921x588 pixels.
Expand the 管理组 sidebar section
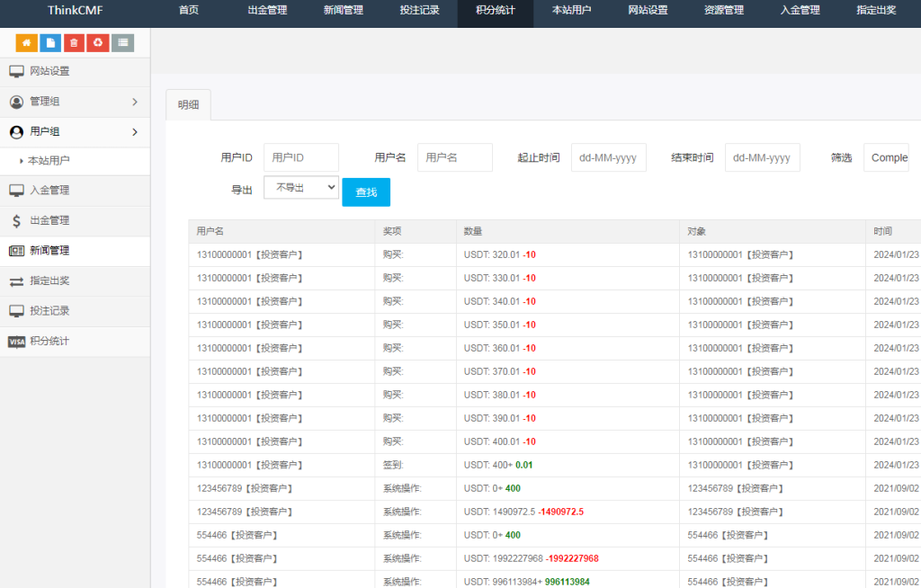[75, 102]
